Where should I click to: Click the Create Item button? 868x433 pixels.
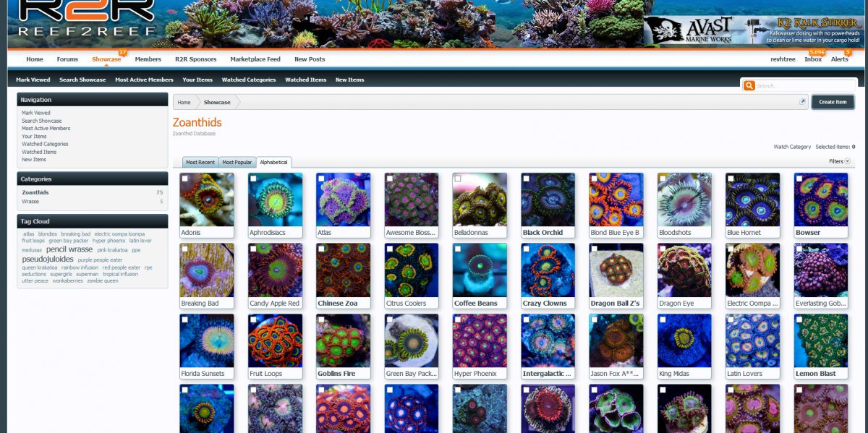833,102
